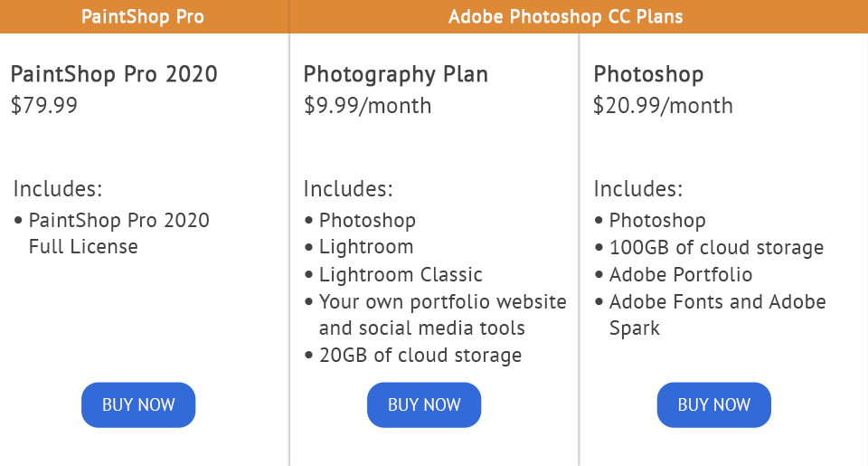Select the PaintShop Pro 2020 product title
The width and height of the screenshot is (868, 466).
pyautogui.click(x=114, y=74)
